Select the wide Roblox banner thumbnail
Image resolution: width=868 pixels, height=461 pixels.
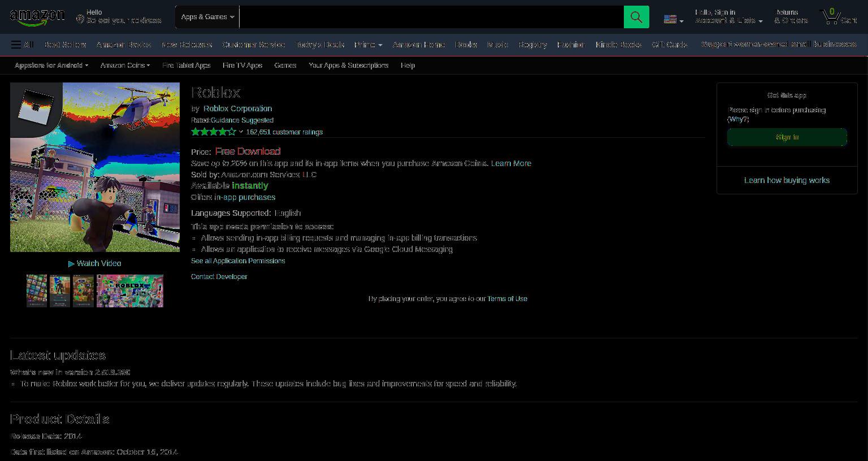[x=130, y=291]
